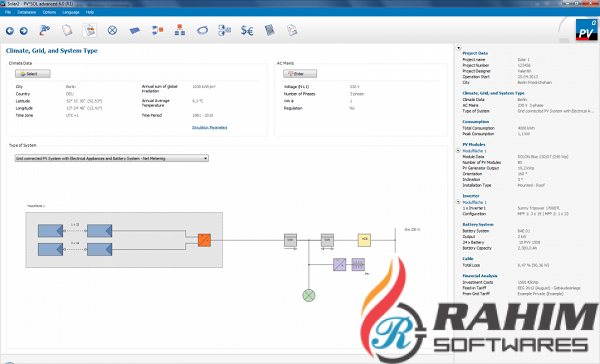Click the yellow grid meter box

pyautogui.click(x=364, y=240)
